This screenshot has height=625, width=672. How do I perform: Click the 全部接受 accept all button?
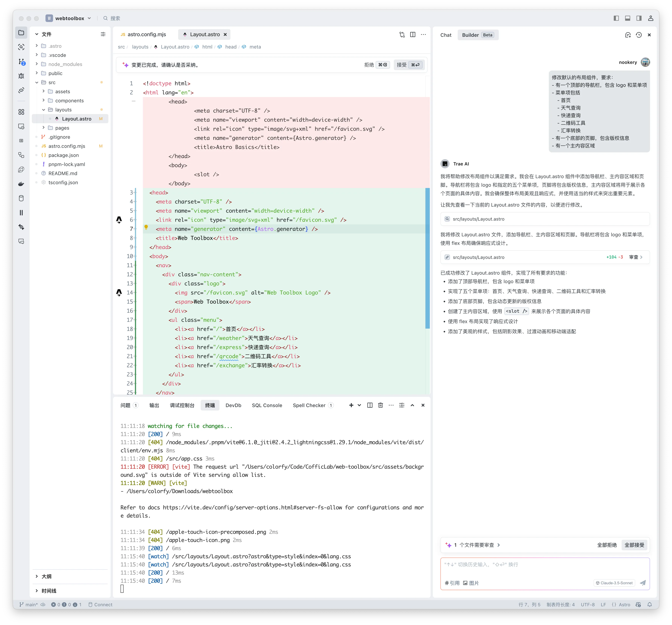click(x=634, y=545)
